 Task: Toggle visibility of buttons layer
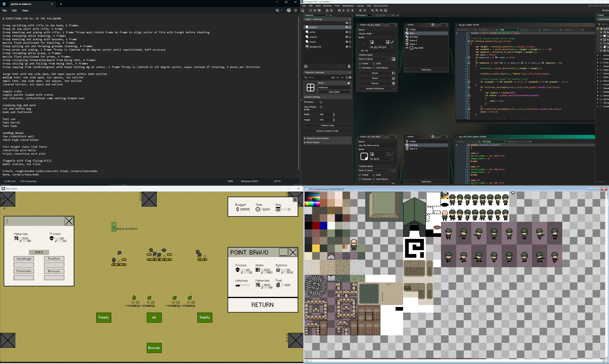[347, 27]
